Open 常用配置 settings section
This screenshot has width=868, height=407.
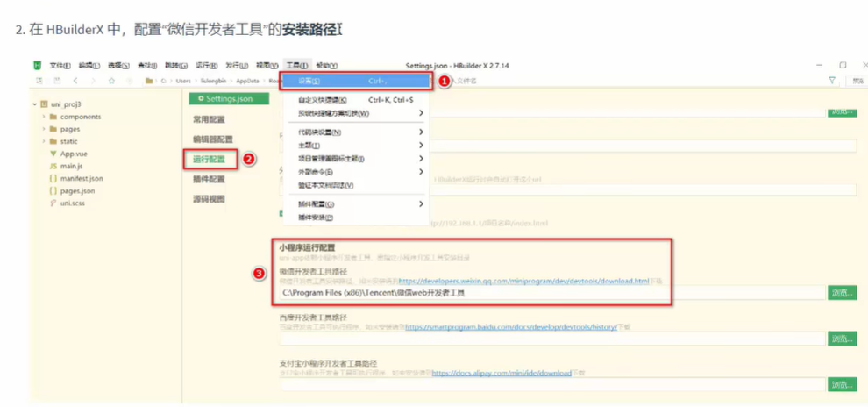coord(209,119)
